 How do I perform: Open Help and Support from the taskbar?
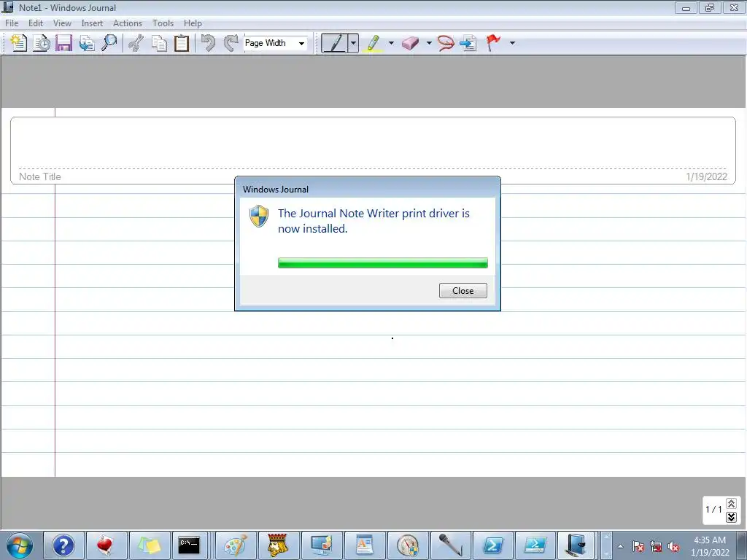(63, 545)
